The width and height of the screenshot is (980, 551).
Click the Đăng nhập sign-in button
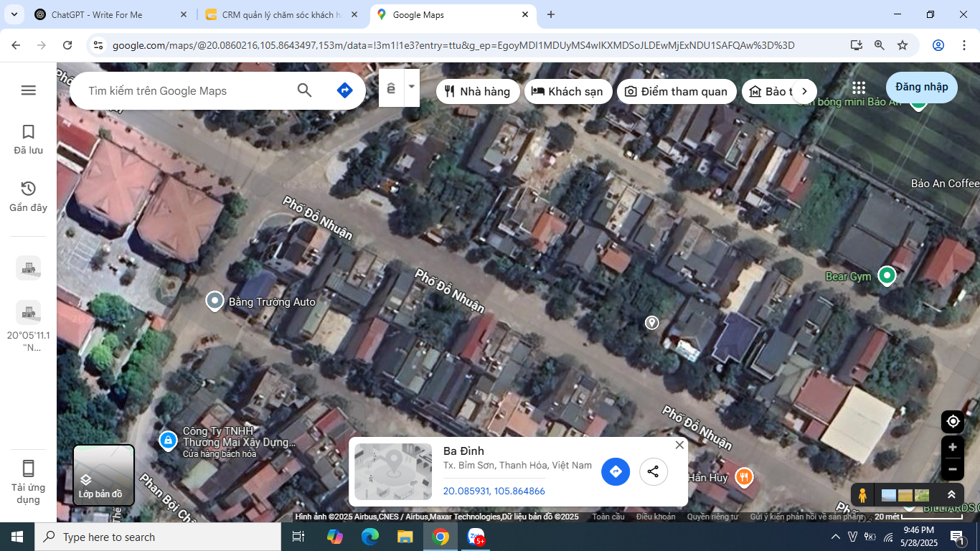pyautogui.click(x=922, y=87)
